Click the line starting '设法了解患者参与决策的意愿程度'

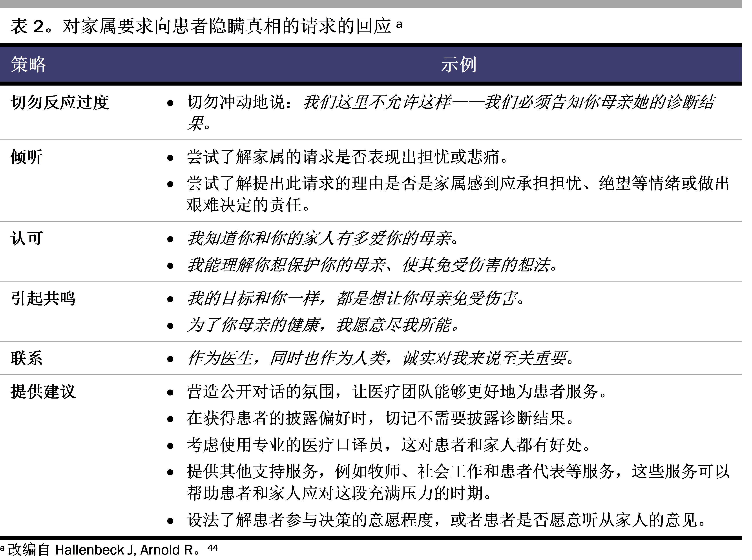click(x=447, y=520)
